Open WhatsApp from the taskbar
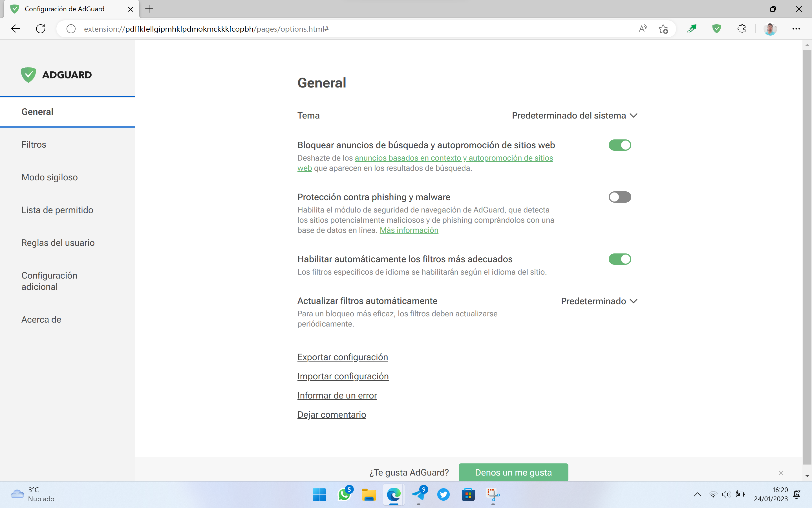 point(344,494)
